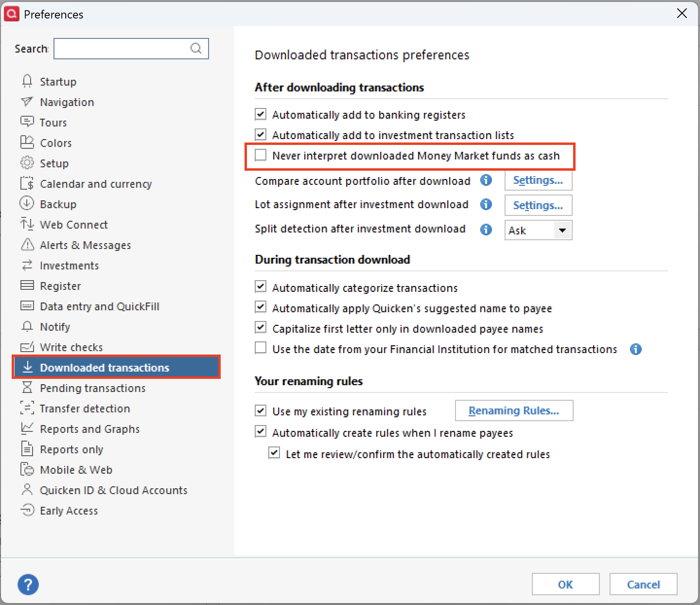Viewport: 700px width, 605px height.
Task: Click the Alerts & Messages warning icon
Action: coord(27,245)
